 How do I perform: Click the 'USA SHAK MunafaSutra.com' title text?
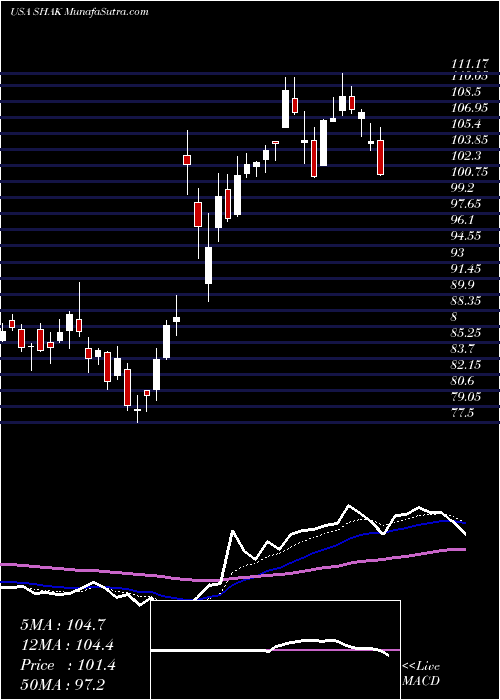pos(79,12)
